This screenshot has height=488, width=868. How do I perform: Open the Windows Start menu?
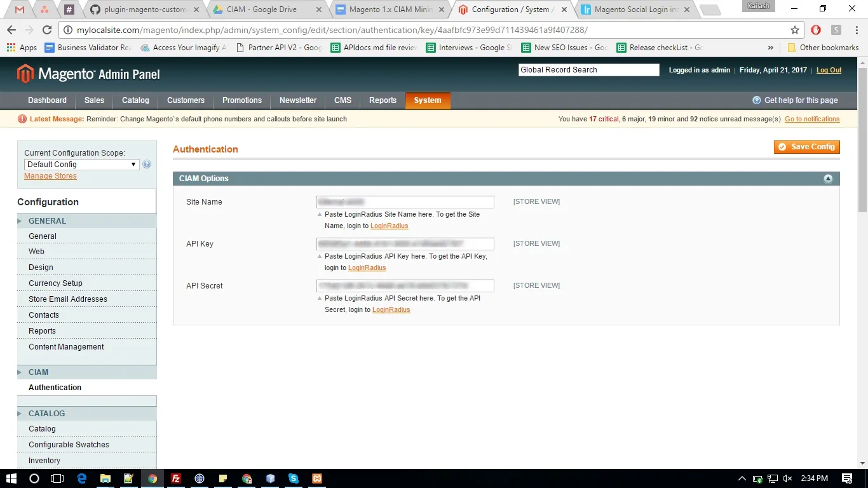coord(11,478)
